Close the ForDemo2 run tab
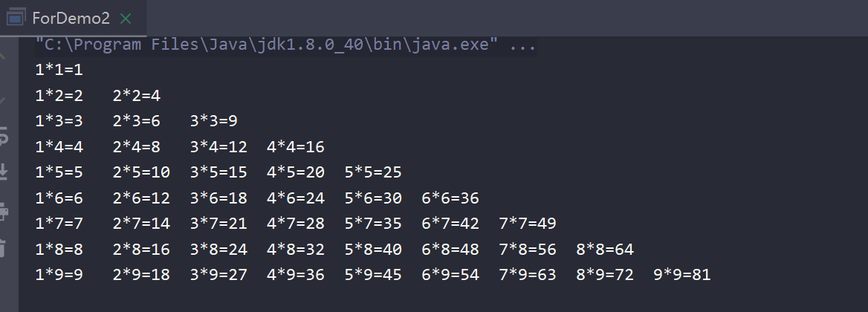 point(126,19)
